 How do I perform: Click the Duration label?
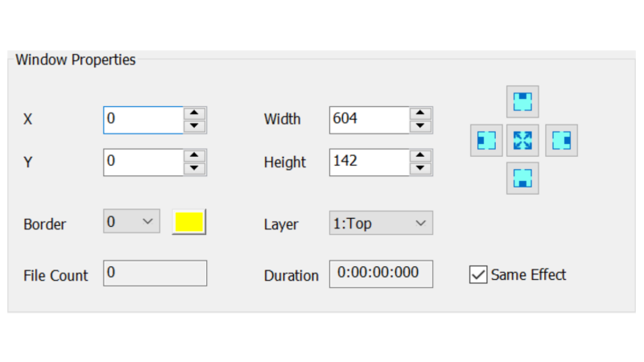coord(291,275)
